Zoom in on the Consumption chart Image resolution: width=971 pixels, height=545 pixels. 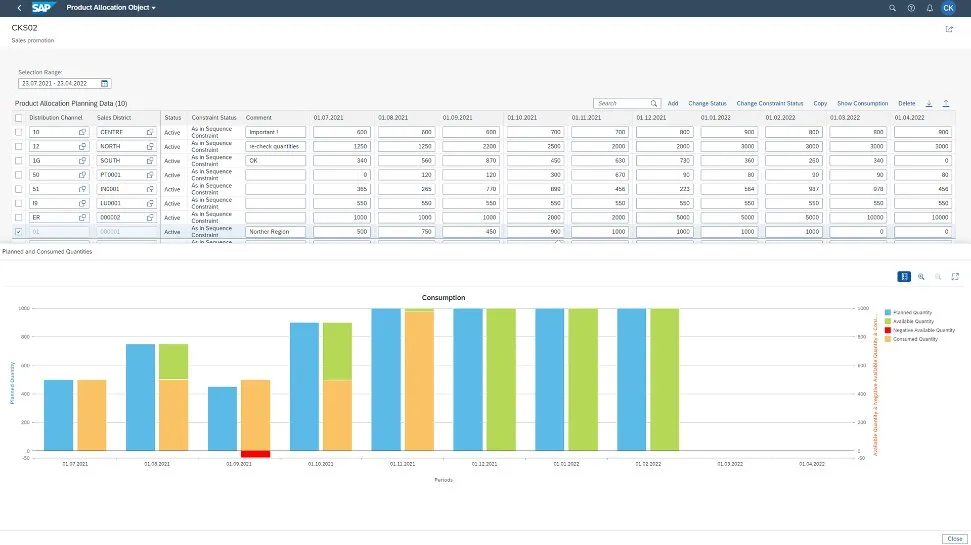(x=921, y=276)
